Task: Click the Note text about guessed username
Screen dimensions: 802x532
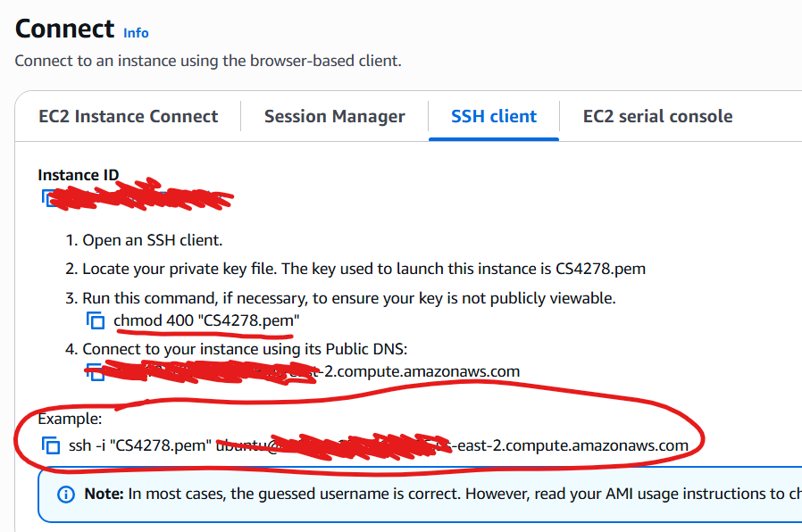Action: pos(447,494)
